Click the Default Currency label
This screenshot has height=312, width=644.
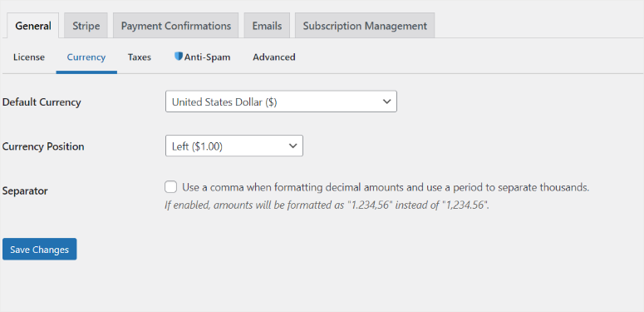pyautogui.click(x=42, y=102)
